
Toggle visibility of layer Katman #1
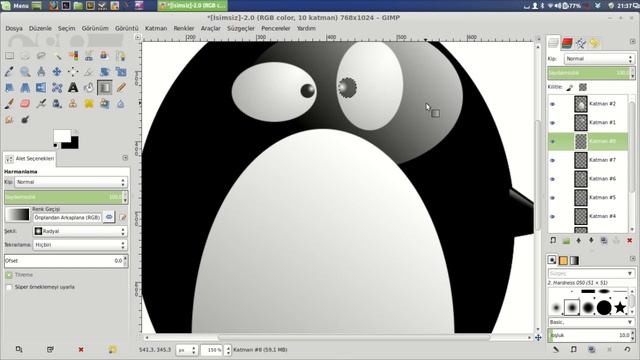point(553,122)
